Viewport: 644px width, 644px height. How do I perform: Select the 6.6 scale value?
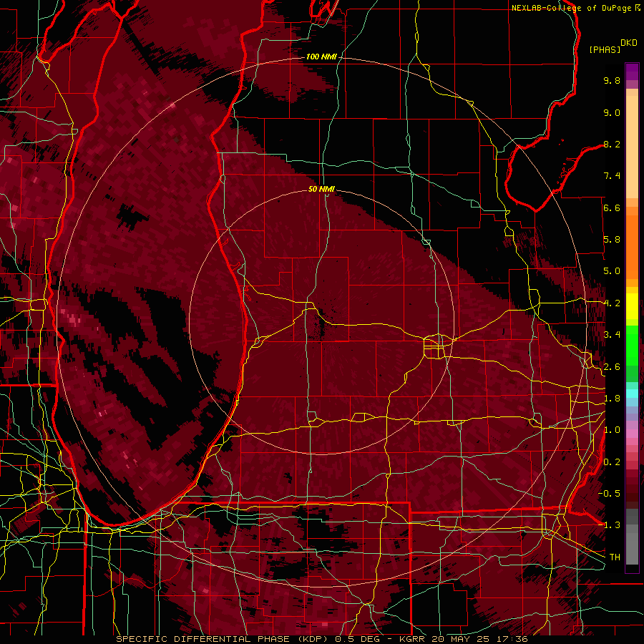tap(612, 208)
